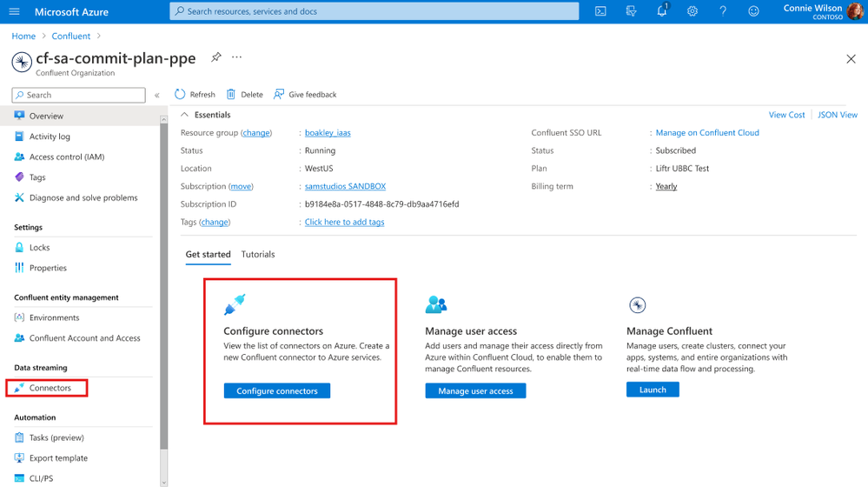
Task: Click left menu scrollbar down arrow
Action: coord(163,483)
